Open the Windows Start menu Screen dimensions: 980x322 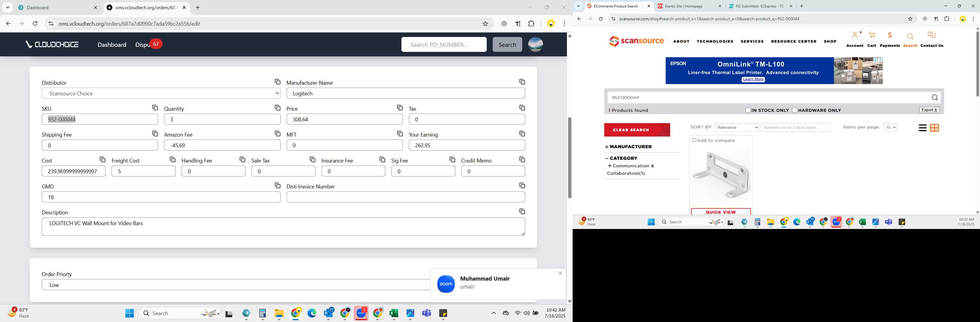(129, 313)
